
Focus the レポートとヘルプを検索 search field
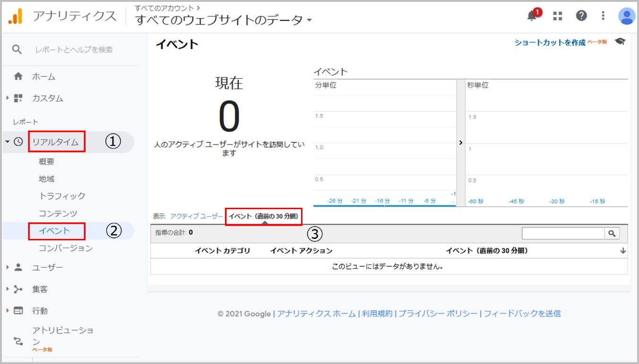pyautogui.click(x=74, y=50)
